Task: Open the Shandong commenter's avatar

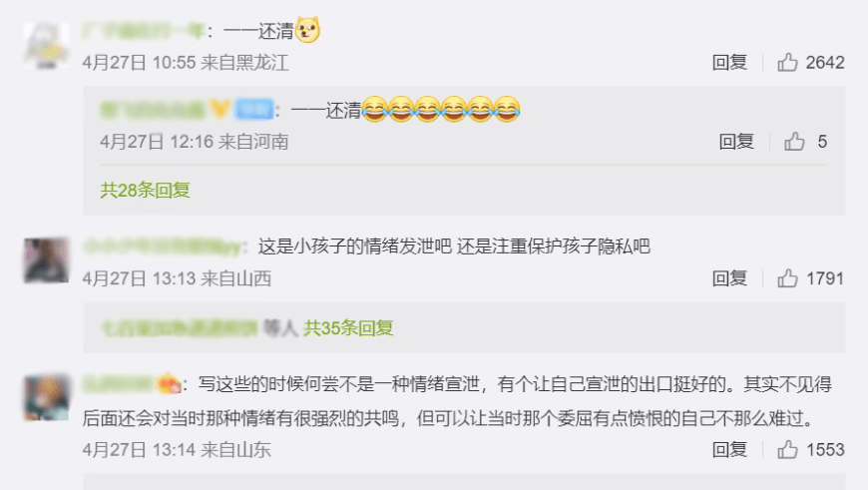Action: [47, 397]
